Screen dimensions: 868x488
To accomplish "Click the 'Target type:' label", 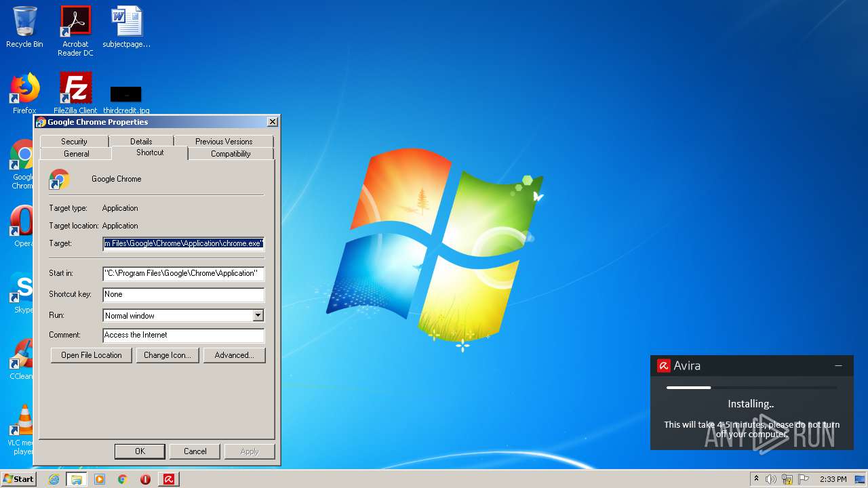I will click(69, 208).
